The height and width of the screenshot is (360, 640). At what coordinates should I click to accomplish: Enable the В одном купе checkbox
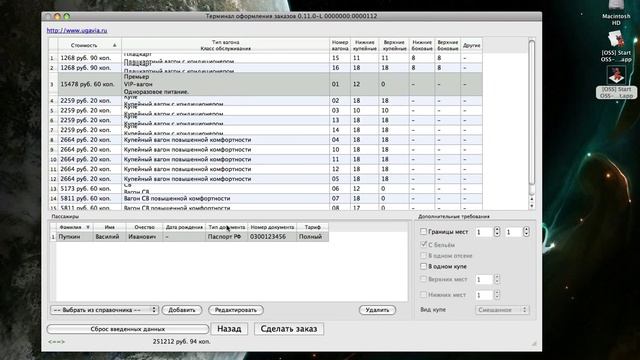(x=423, y=266)
